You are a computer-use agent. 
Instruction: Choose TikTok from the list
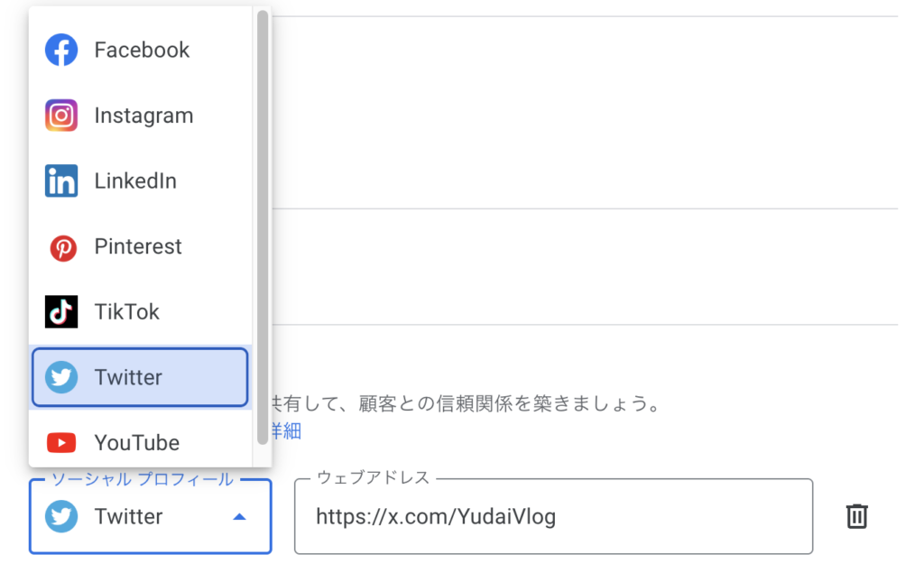click(127, 312)
